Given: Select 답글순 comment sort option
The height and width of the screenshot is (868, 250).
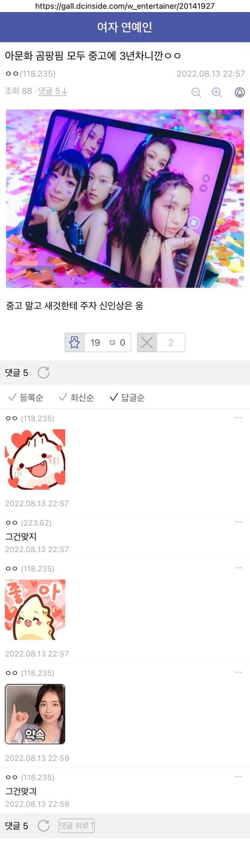Looking at the screenshot, I should 127,398.
